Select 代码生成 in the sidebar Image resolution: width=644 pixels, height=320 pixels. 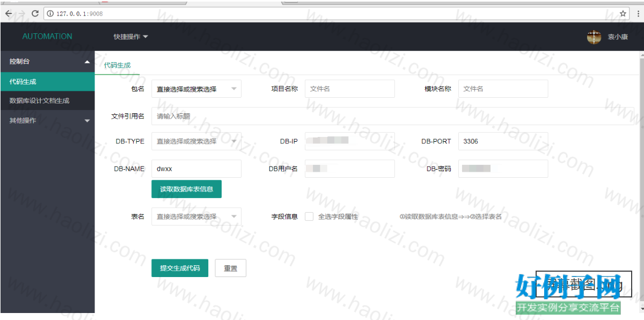47,82
